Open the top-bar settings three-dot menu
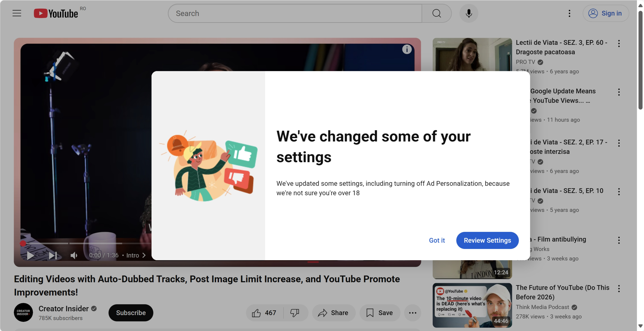Image resolution: width=644 pixels, height=331 pixels. tap(569, 13)
